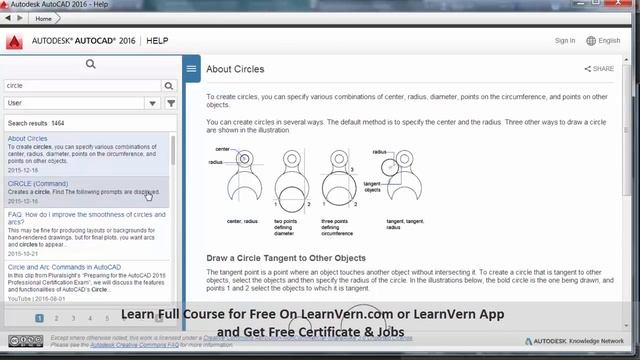The width and height of the screenshot is (640, 360).
Task: Open the User filter dropdown arrow
Action: pos(152,103)
